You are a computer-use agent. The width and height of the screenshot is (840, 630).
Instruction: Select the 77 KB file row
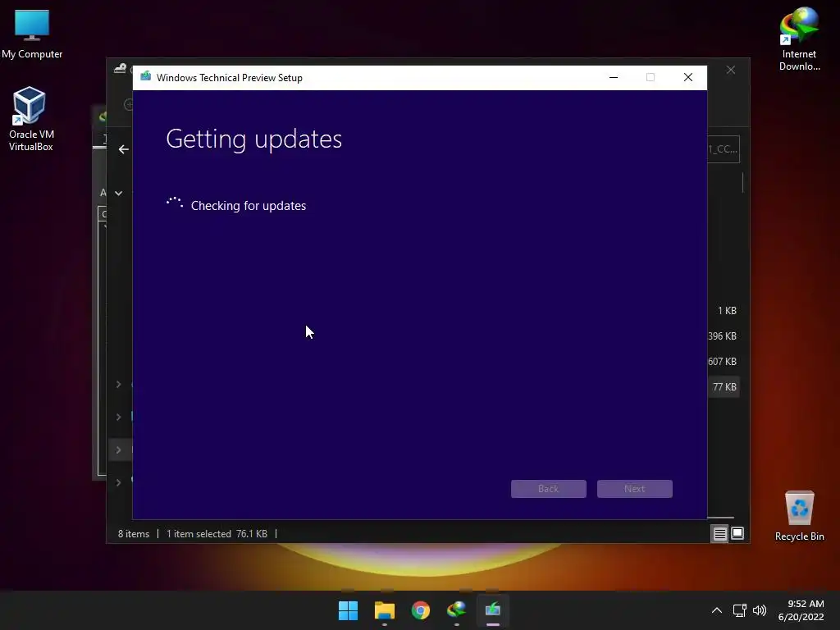point(724,387)
